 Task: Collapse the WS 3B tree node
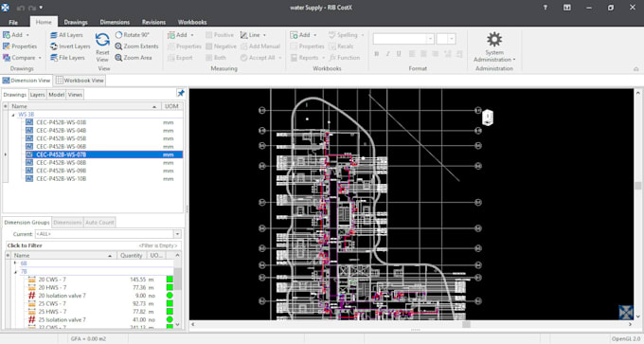[13, 115]
